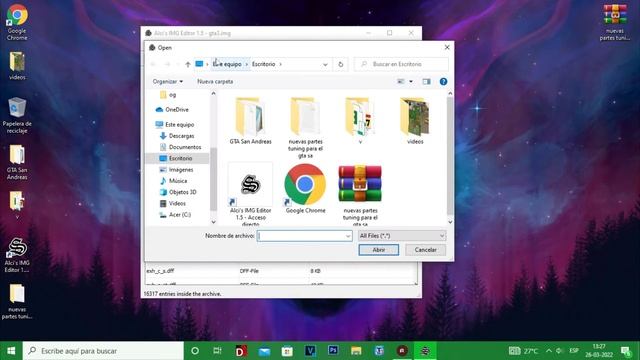This screenshot has height=360, width=640.
Task: Open the dialog help button
Action: click(x=443, y=82)
